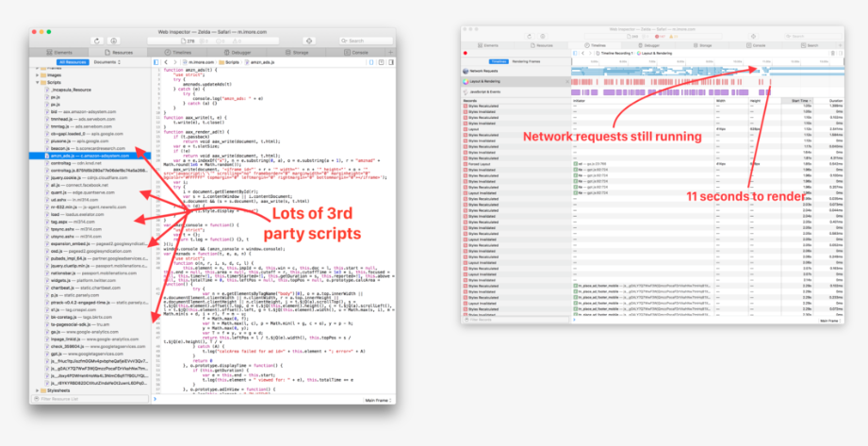Go forward arrow in left window path bar

click(175, 62)
